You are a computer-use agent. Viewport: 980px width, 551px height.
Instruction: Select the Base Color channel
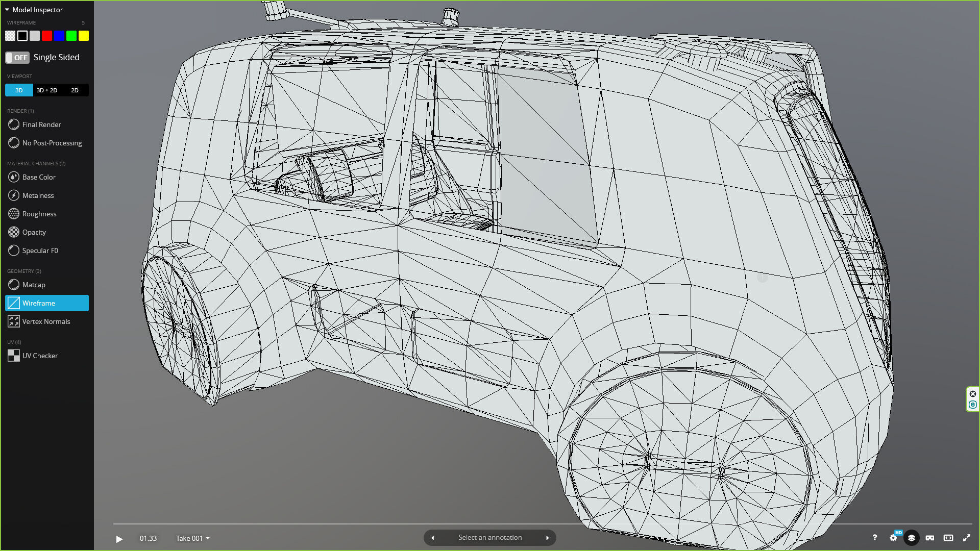click(39, 177)
